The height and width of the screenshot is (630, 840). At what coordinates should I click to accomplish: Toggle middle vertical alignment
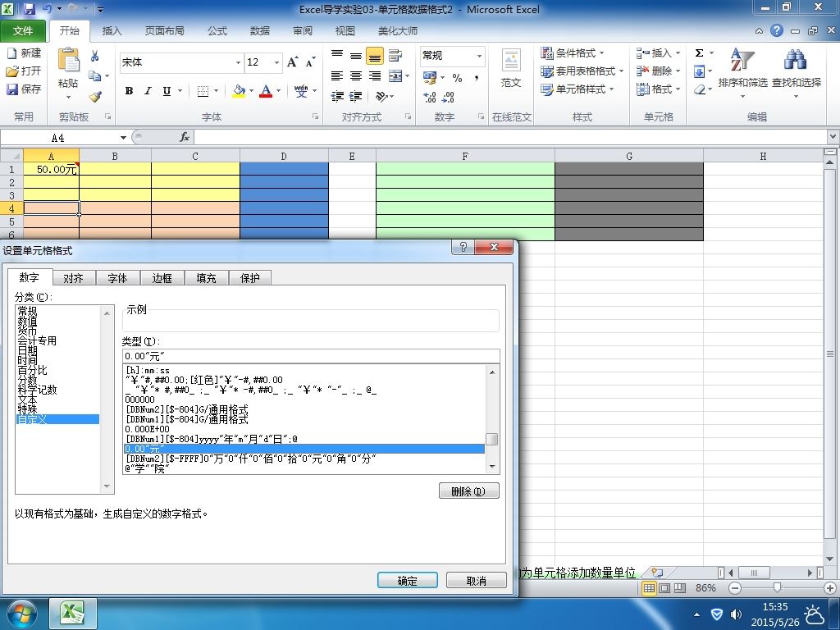click(x=356, y=55)
